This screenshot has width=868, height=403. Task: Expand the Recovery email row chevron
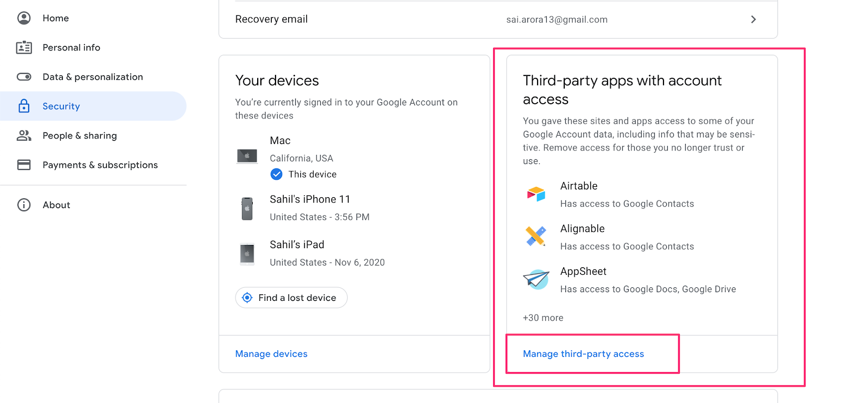click(753, 20)
